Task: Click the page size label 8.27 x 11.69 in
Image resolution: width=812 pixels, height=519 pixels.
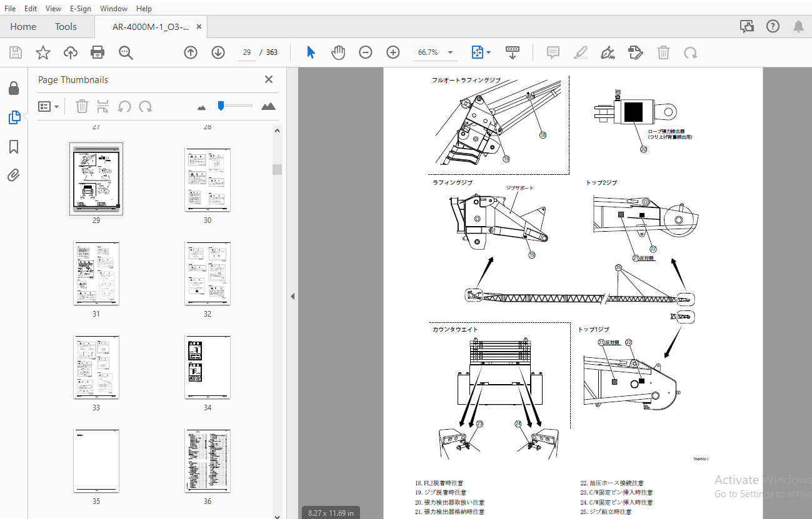Action: 331,513
